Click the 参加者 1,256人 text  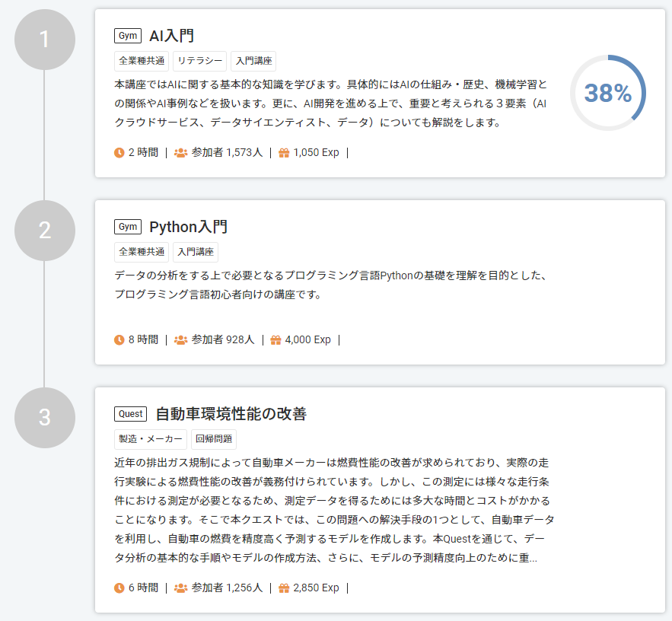[227, 588]
